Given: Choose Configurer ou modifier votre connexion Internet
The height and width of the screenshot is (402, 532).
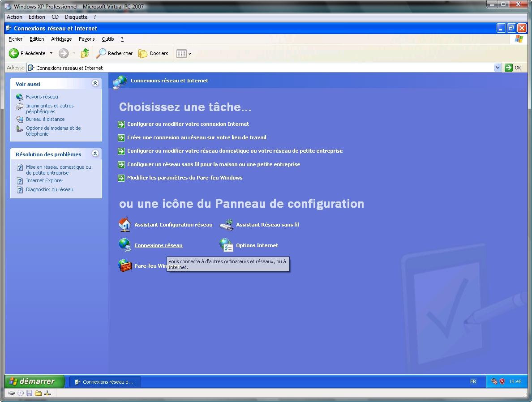Looking at the screenshot, I should coord(188,124).
